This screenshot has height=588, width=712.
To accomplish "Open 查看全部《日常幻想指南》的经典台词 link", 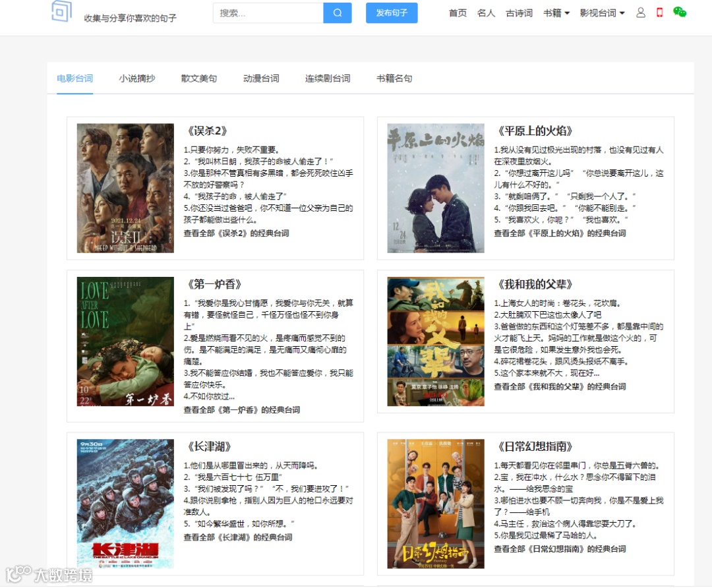I will point(560,549).
